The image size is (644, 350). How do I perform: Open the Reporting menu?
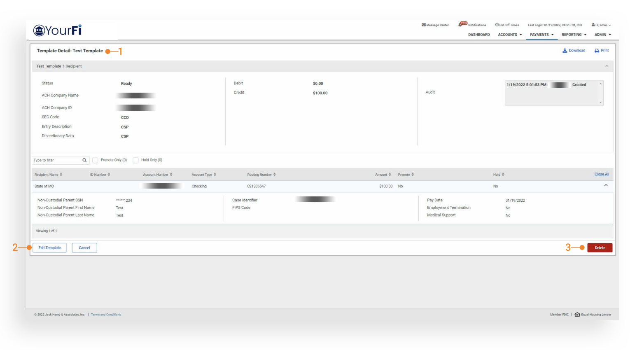tap(574, 35)
